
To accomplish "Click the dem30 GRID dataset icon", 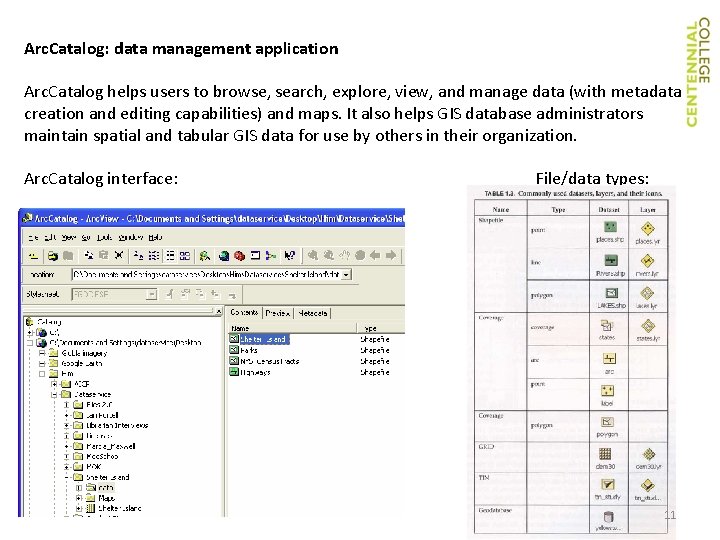I will pos(605,454).
